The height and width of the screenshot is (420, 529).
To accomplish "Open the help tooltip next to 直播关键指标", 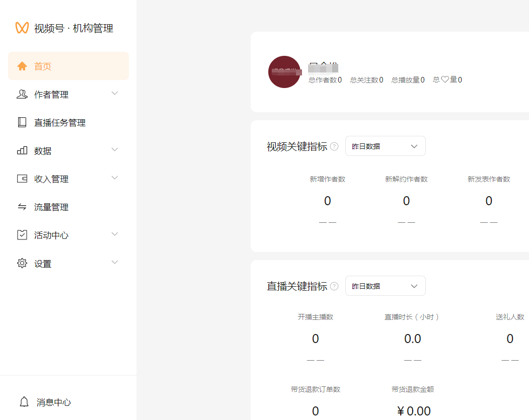I will [x=334, y=286].
